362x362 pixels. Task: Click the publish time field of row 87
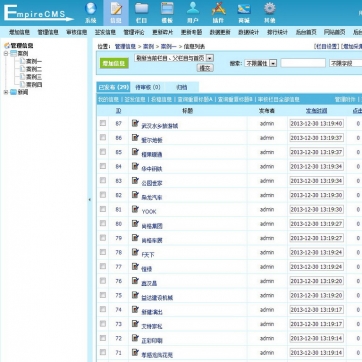(x=317, y=123)
